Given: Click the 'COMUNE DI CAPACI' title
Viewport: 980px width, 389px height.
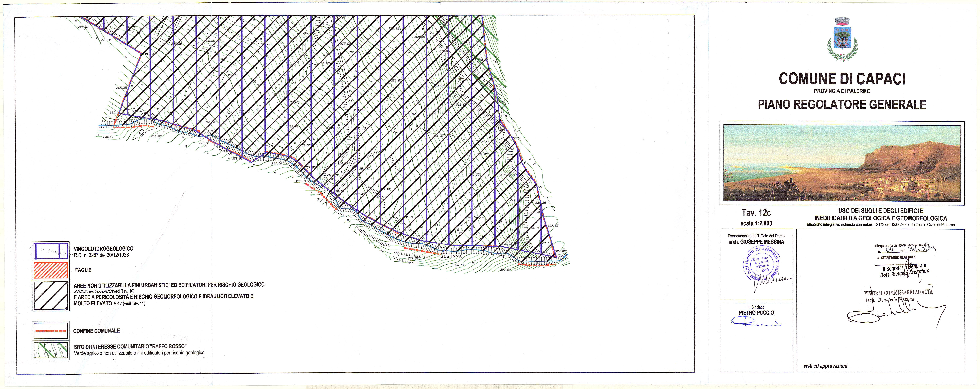Looking at the screenshot, I should (842, 79).
